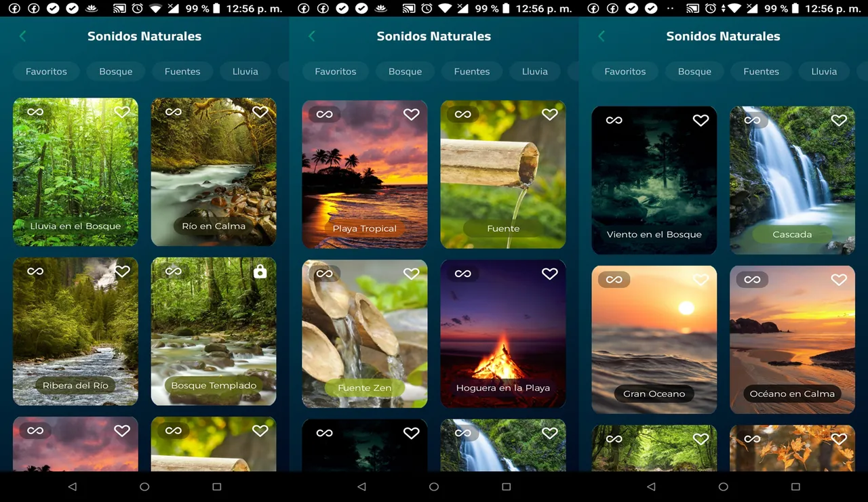Toggle loop on the Fuente card
Screen dimensions: 868x502
click(463, 114)
